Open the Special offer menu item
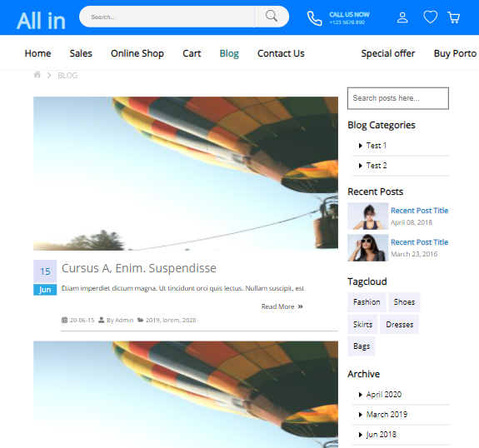 pyautogui.click(x=388, y=53)
